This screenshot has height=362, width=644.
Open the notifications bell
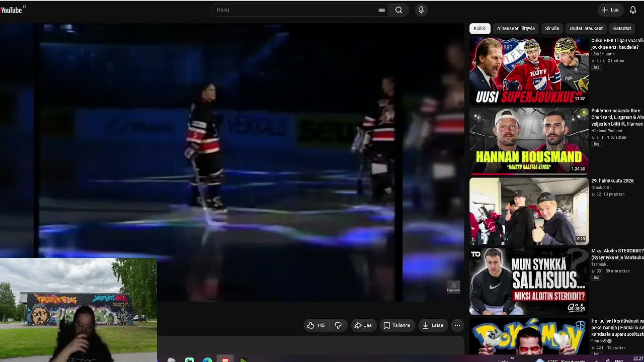click(x=633, y=10)
